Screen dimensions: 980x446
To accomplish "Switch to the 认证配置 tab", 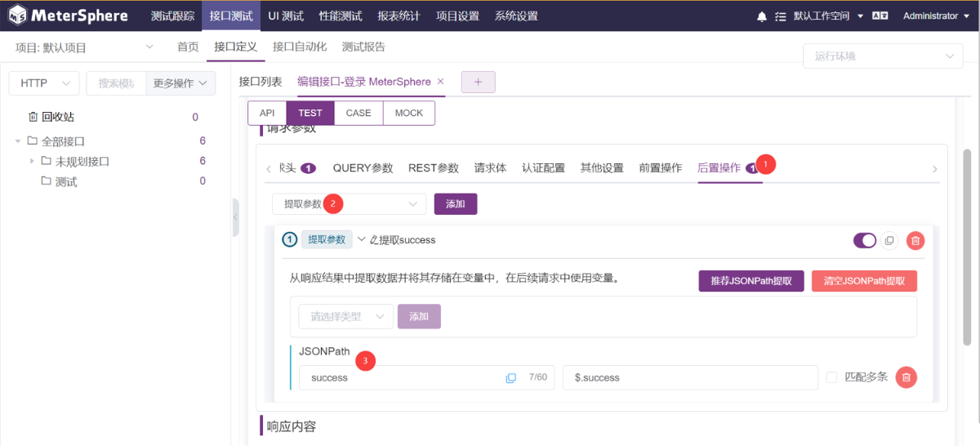I will click(543, 167).
